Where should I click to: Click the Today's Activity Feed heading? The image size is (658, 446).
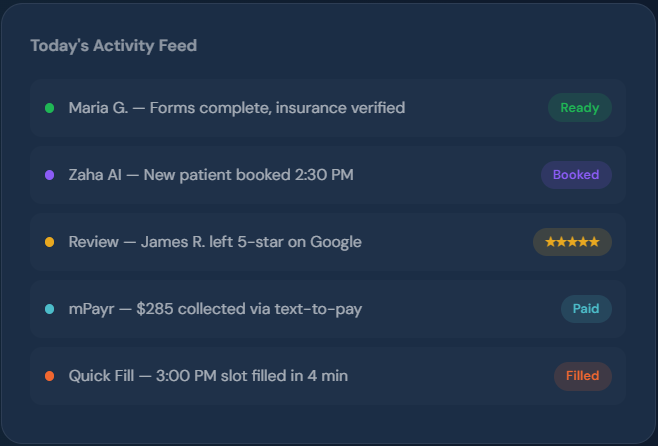[113, 45]
